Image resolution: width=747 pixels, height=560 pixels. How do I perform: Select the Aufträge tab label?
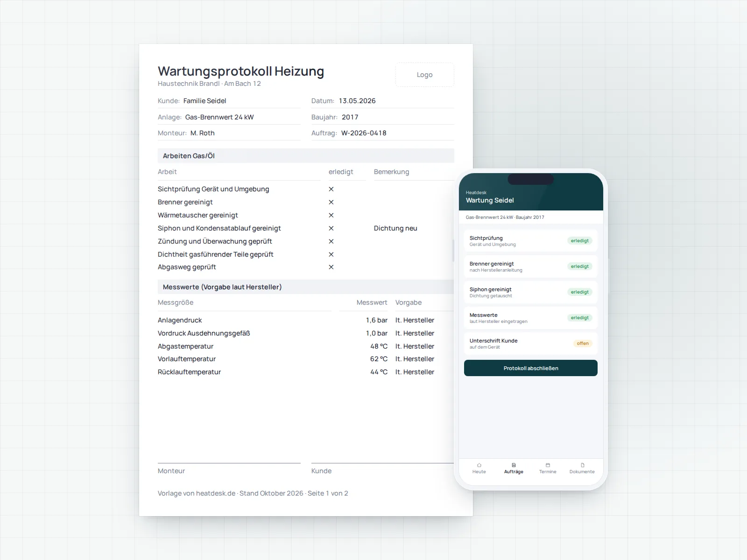tap(514, 472)
